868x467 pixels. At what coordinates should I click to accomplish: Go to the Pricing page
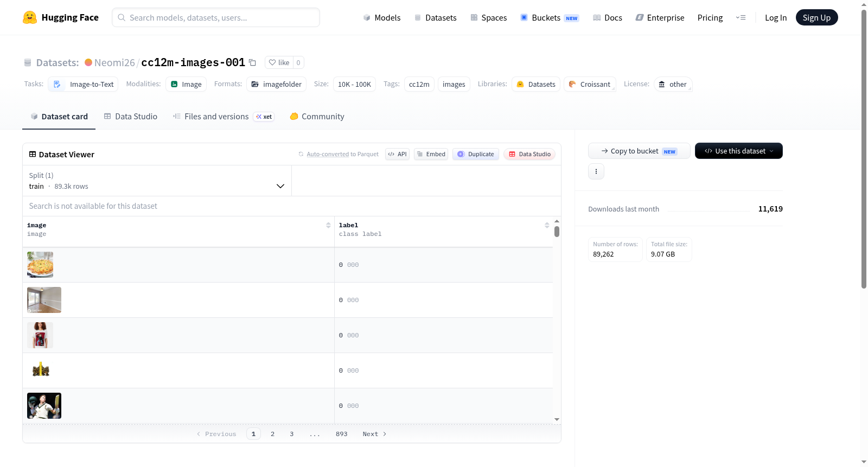tap(710, 17)
